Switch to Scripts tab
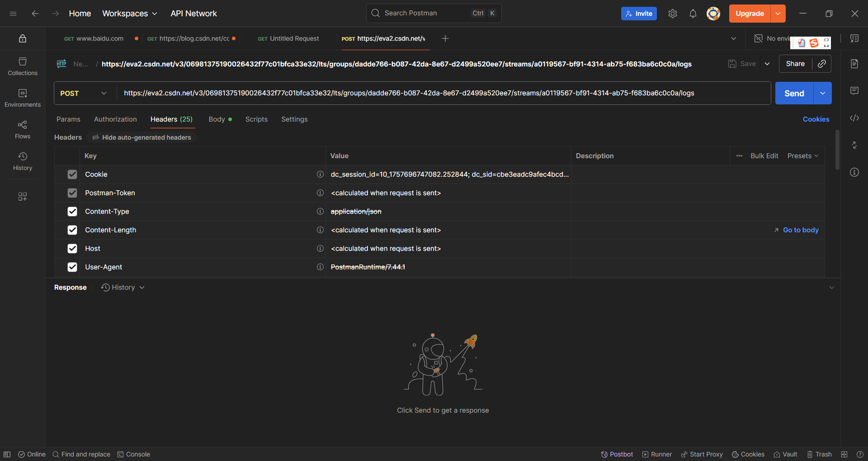This screenshot has width=868, height=461. pos(256,119)
